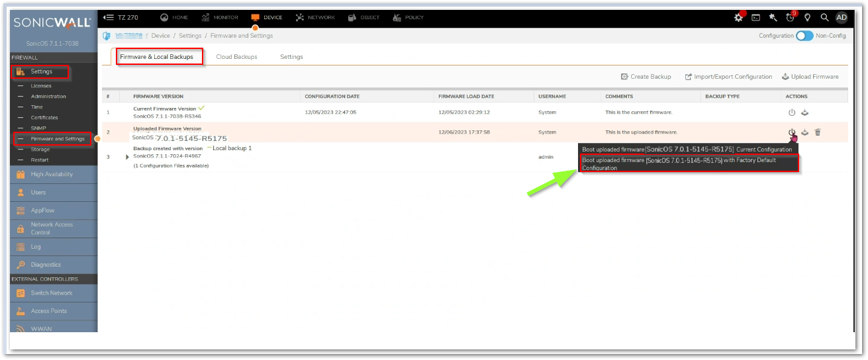Screen dimensions: 868x360
Task: Expand Switch Network under External Controllers
Action: point(52,293)
